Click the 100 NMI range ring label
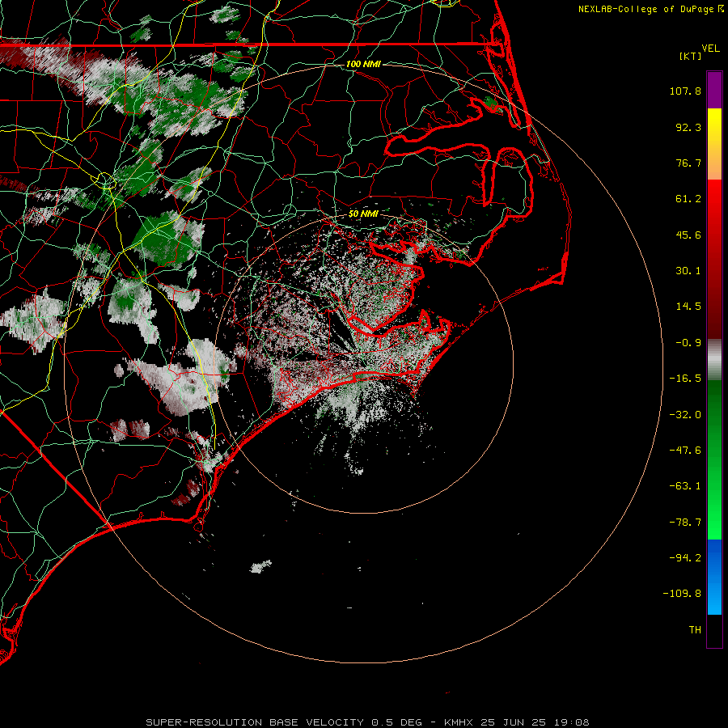Viewport: 728px width, 728px height. pos(363,64)
